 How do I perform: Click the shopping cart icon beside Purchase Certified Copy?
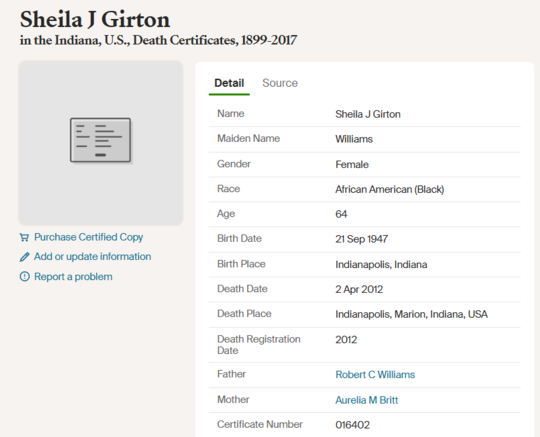point(24,237)
